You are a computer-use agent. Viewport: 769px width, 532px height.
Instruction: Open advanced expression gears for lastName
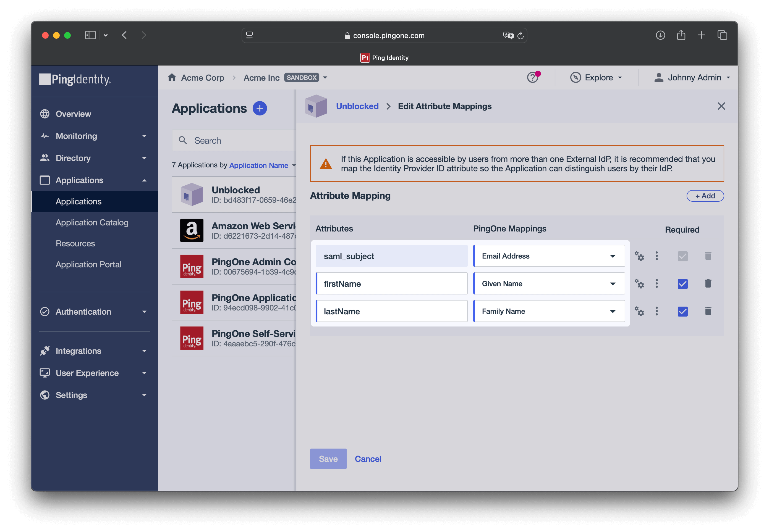tap(639, 311)
